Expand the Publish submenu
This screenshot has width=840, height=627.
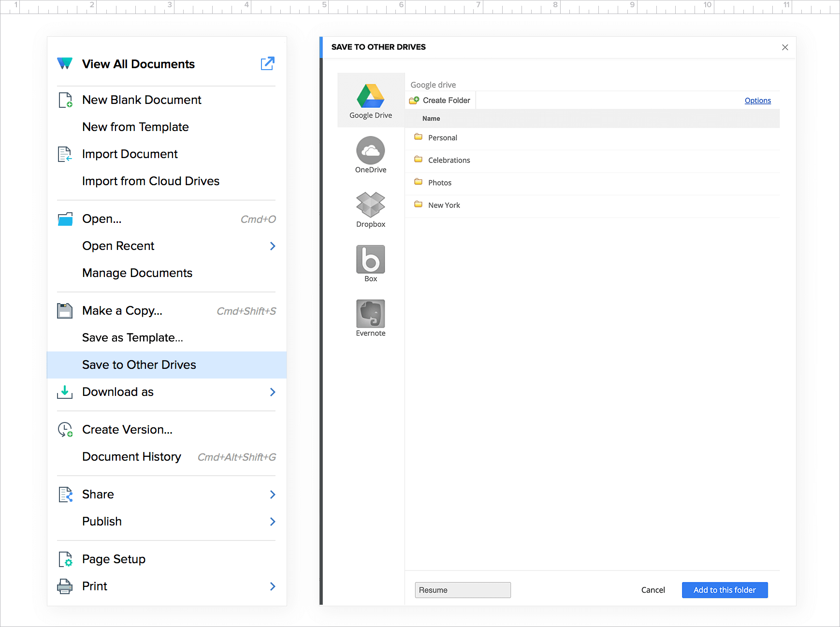[273, 521]
